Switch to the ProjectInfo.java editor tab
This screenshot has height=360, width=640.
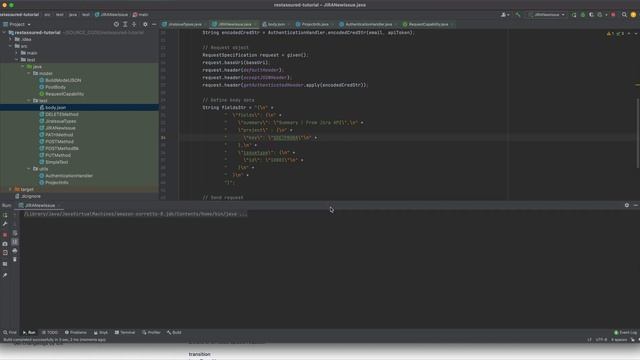pos(313,24)
